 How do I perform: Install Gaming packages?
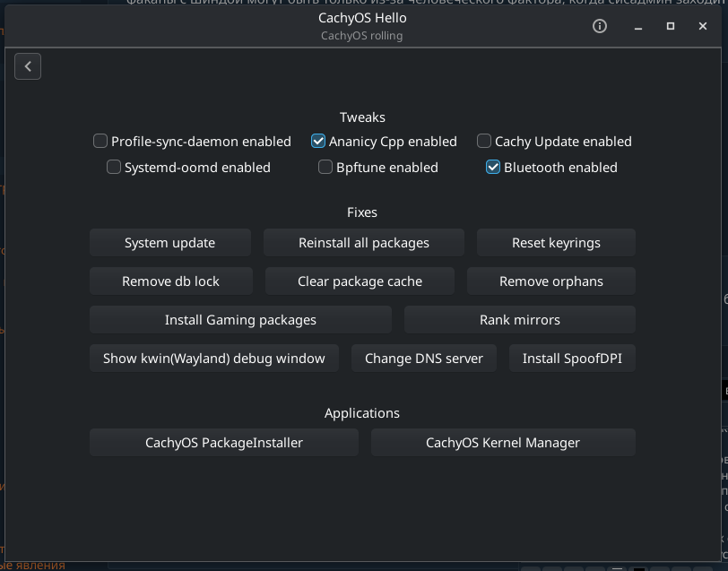tap(240, 319)
